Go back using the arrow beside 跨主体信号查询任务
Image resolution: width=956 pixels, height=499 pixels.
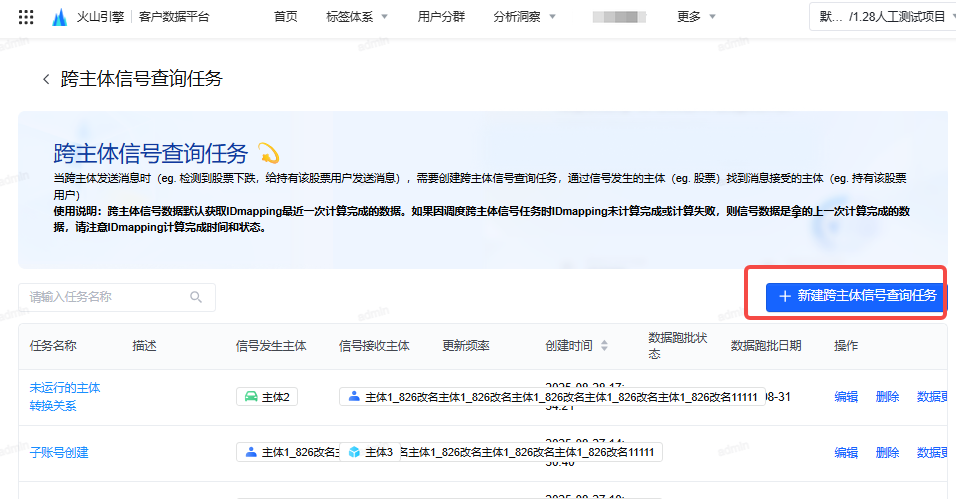click(x=46, y=79)
